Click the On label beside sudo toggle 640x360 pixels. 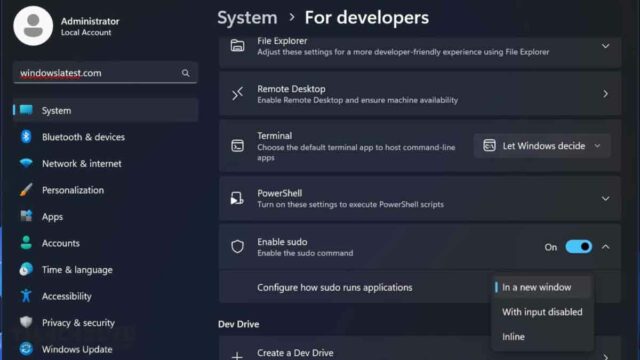(551, 247)
